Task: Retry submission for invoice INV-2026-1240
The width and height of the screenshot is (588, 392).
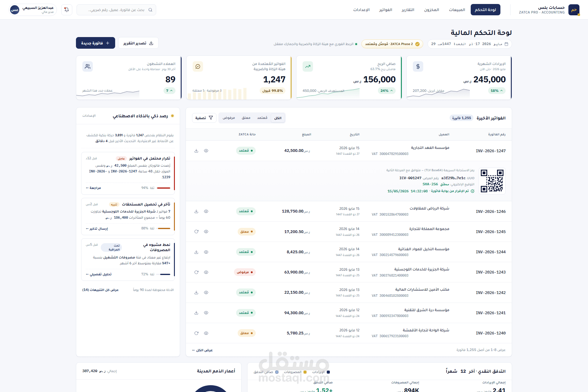Action: pos(196,333)
